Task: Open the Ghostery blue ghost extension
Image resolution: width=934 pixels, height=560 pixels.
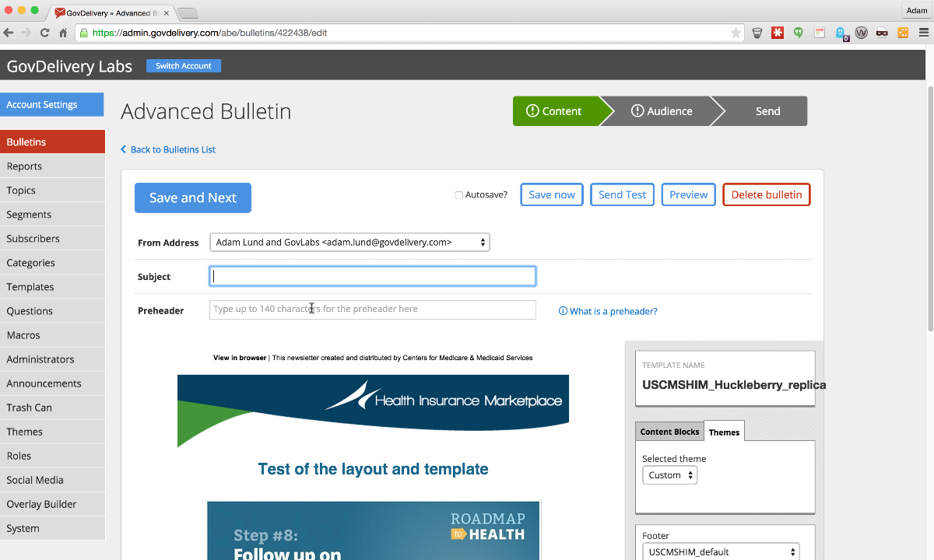Action: [x=841, y=33]
